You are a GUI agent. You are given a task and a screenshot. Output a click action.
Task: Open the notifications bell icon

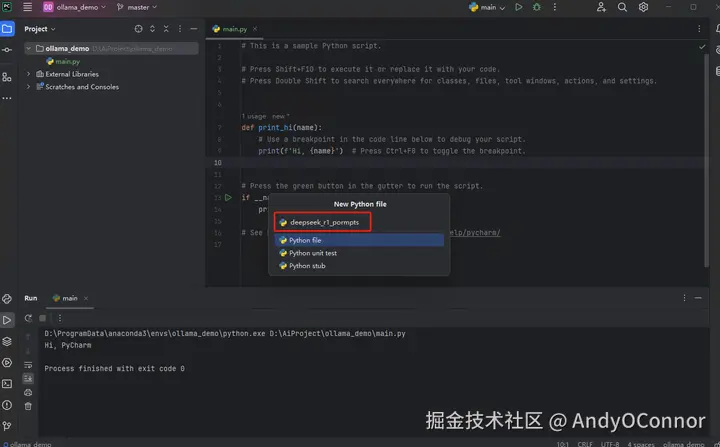[x=717, y=28]
